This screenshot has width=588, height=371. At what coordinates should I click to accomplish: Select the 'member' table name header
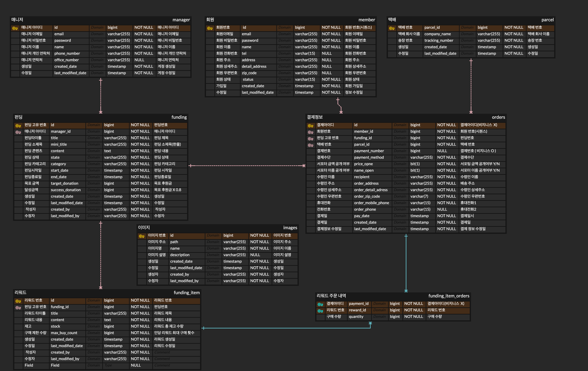(367, 20)
